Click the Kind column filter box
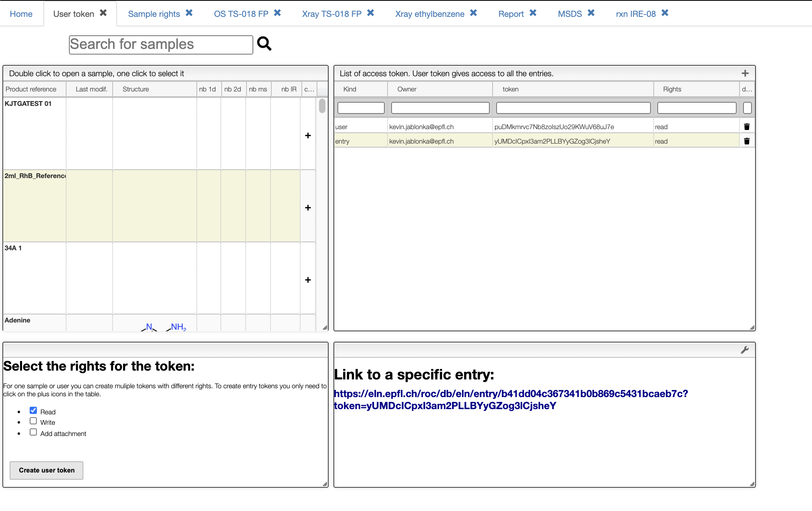This screenshot has height=511, width=812. pyautogui.click(x=361, y=108)
